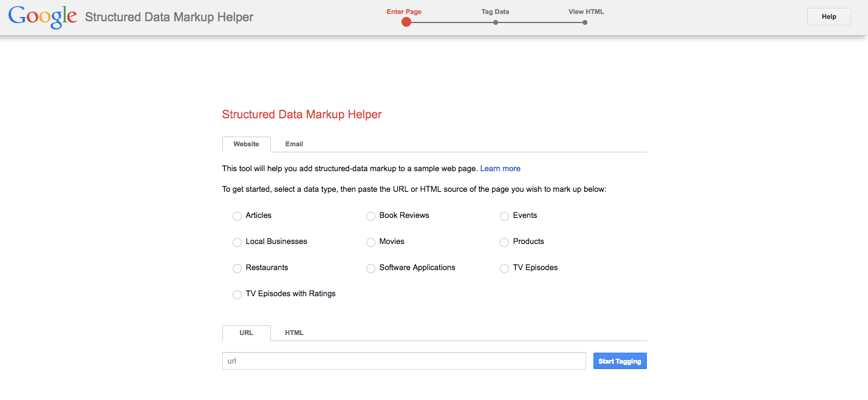Select the TV Episodes data type
Image resolution: width=868 pixels, height=400 pixels.
[x=504, y=268]
